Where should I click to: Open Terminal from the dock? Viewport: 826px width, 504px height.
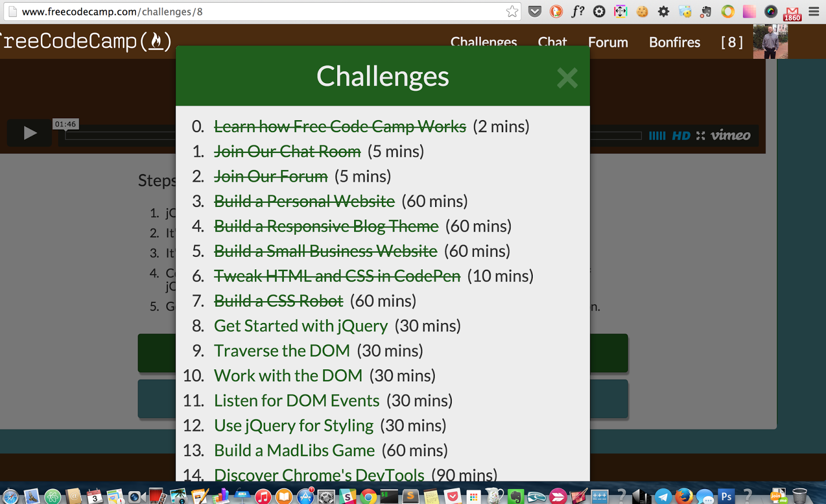pyautogui.click(x=389, y=497)
